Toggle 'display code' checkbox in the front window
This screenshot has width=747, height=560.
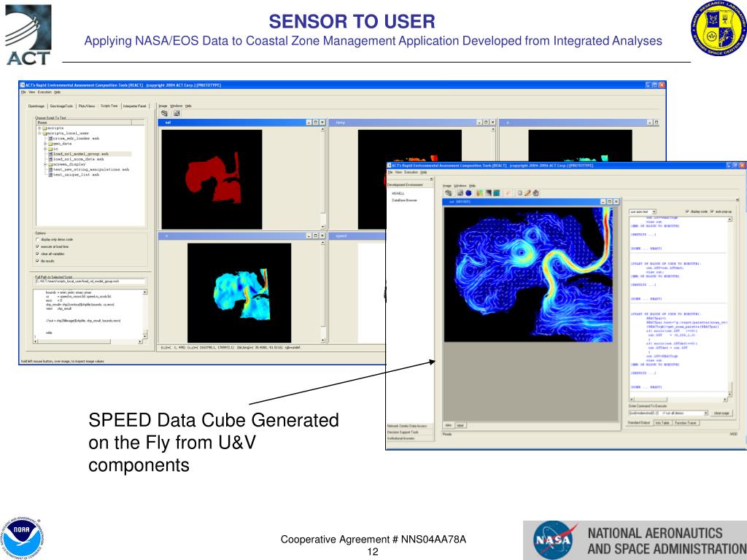pos(687,211)
